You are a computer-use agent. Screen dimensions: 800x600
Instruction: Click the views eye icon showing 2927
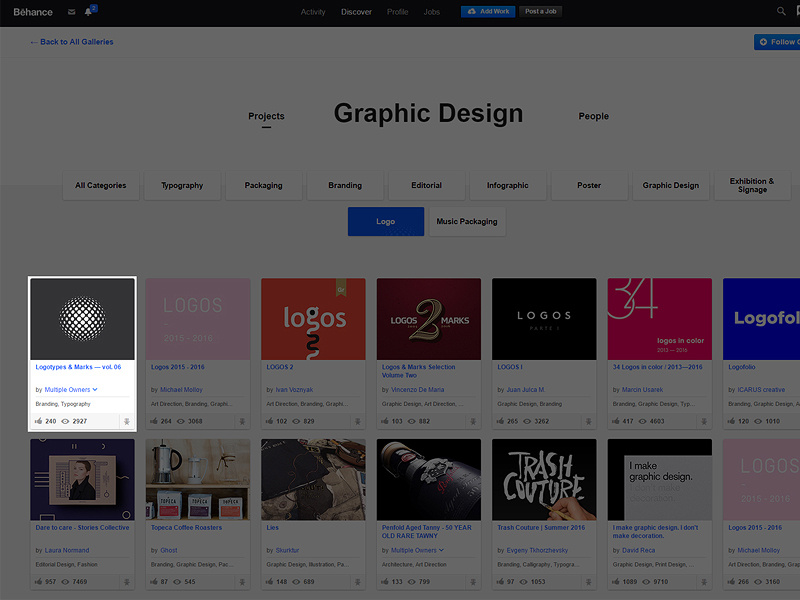click(x=65, y=421)
